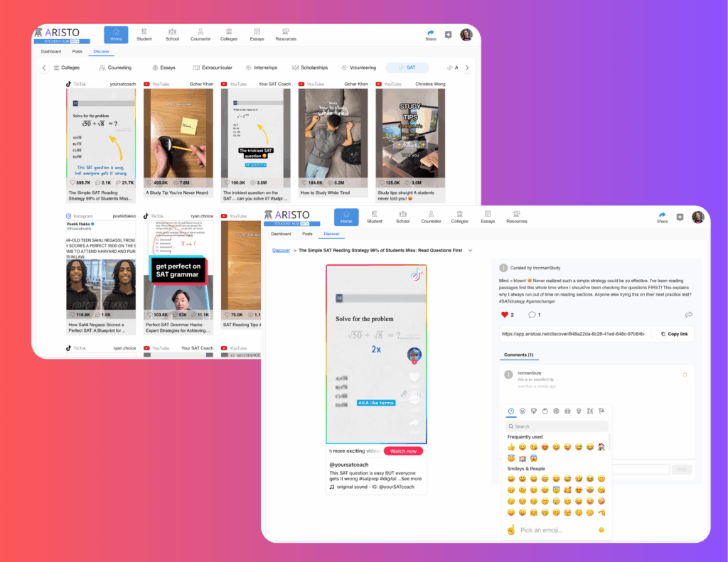Viewport: 728px width, 562px height.
Task: Click See more in video caption
Action: click(412, 479)
